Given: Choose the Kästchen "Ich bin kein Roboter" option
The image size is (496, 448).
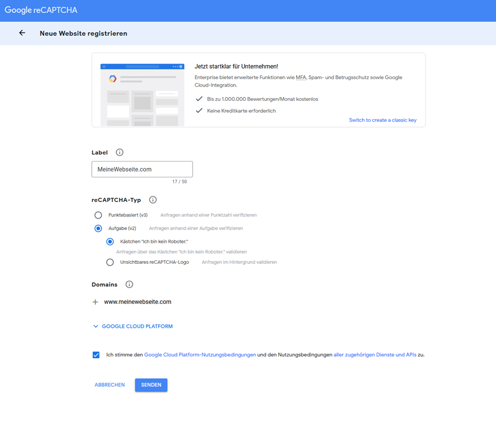Looking at the screenshot, I should click(110, 242).
